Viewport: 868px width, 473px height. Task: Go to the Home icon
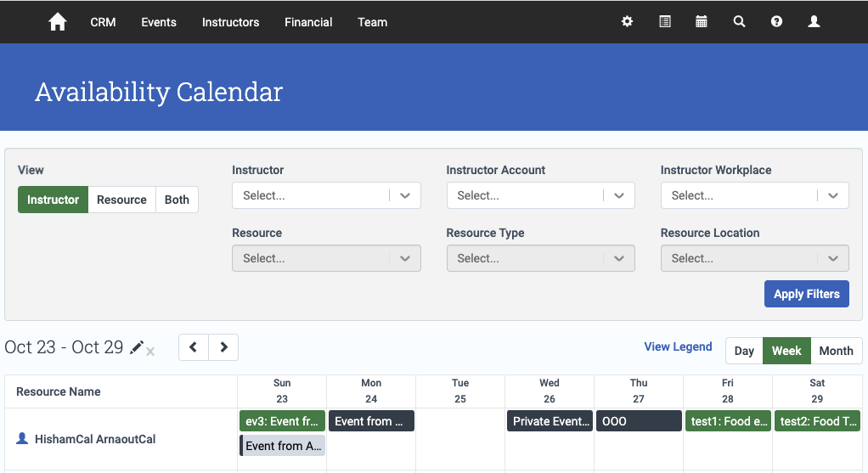tap(58, 22)
